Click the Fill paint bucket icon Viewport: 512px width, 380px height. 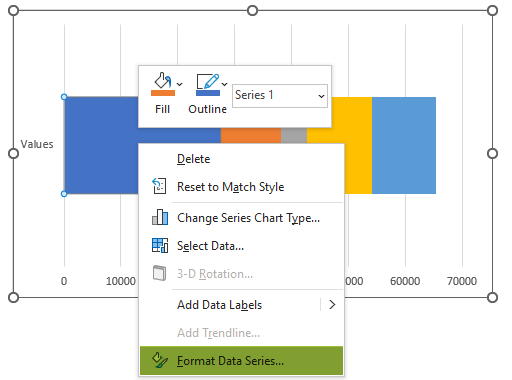pos(162,80)
